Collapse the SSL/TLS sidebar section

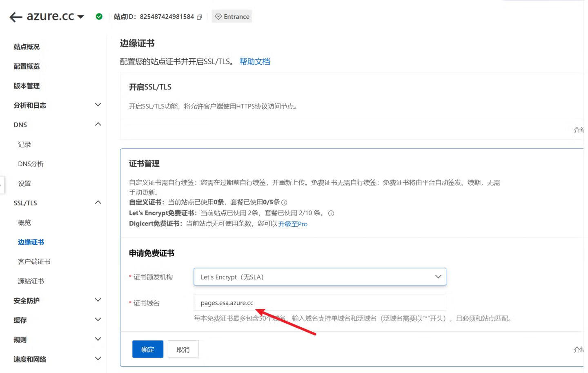click(x=98, y=203)
